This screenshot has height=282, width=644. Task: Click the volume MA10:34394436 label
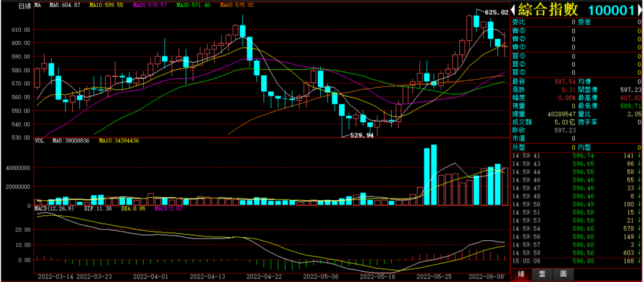click(119, 141)
